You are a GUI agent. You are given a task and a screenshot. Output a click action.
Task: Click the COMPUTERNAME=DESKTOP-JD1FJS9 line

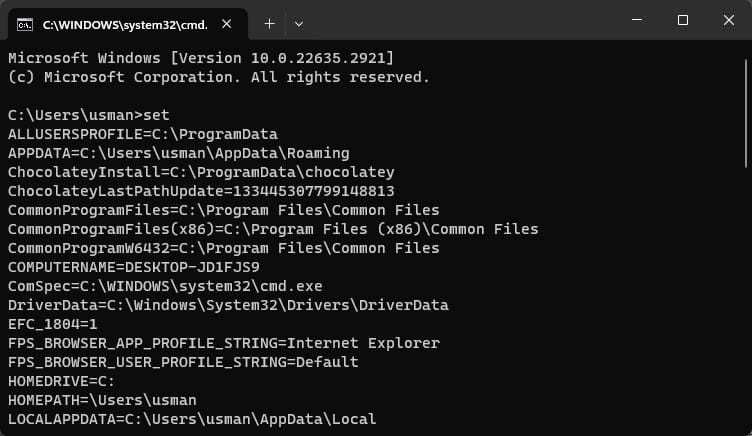tap(134, 267)
